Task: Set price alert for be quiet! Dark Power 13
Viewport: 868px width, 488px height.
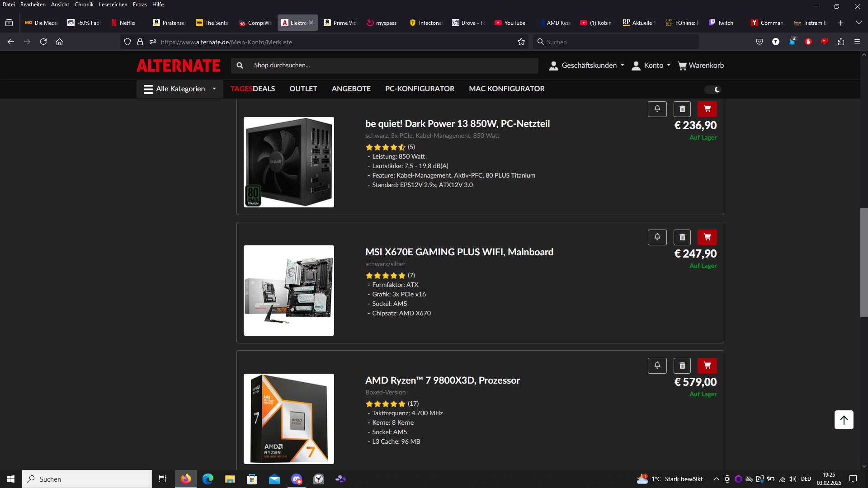Action: pyautogui.click(x=657, y=109)
